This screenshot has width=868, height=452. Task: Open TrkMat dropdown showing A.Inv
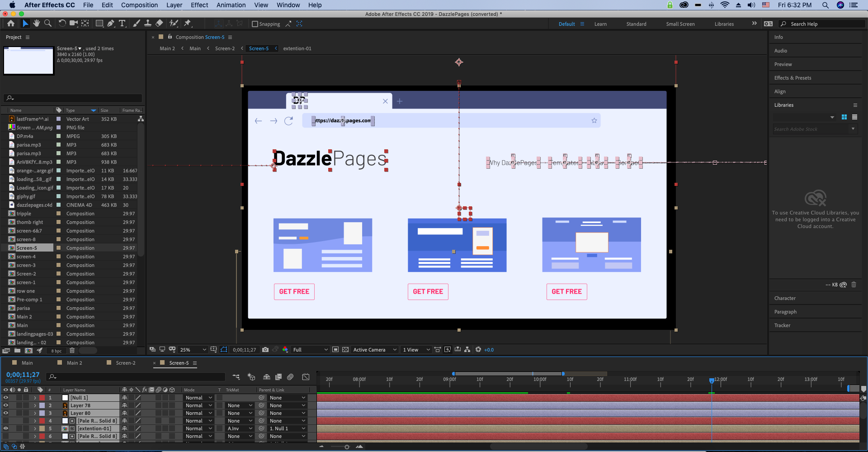point(240,428)
